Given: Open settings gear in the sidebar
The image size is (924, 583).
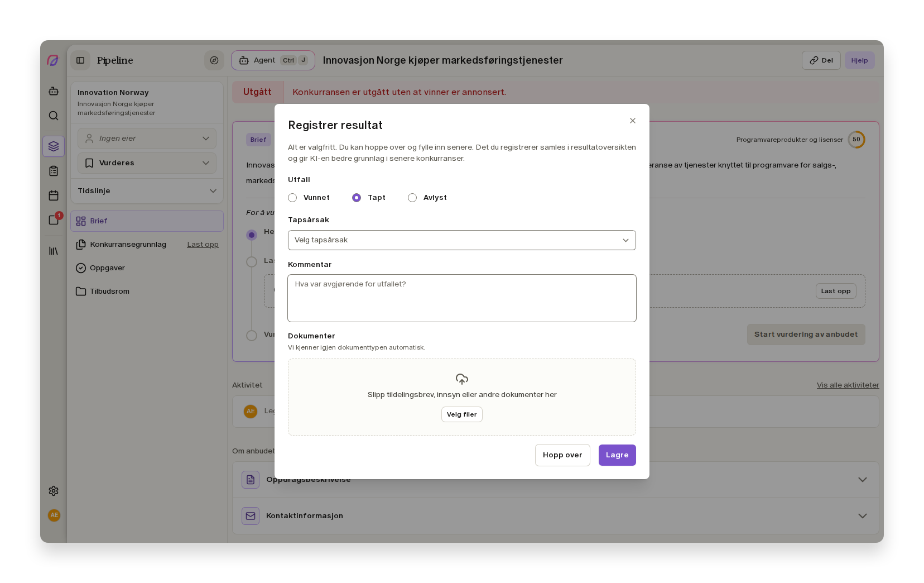Looking at the screenshot, I should [x=54, y=491].
